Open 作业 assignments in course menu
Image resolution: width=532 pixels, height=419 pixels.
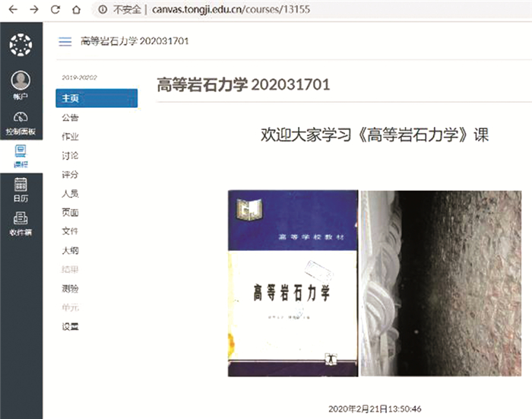[x=70, y=137]
